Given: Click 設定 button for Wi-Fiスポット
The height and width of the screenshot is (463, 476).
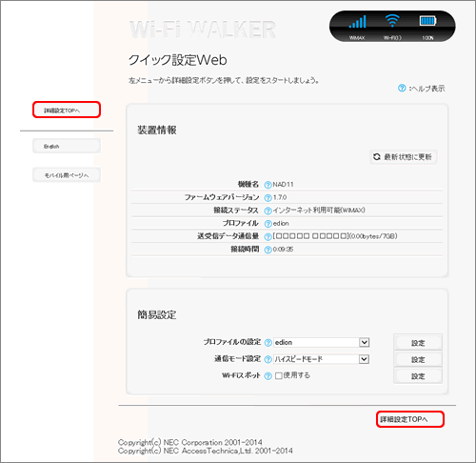Looking at the screenshot, I should (x=418, y=375).
